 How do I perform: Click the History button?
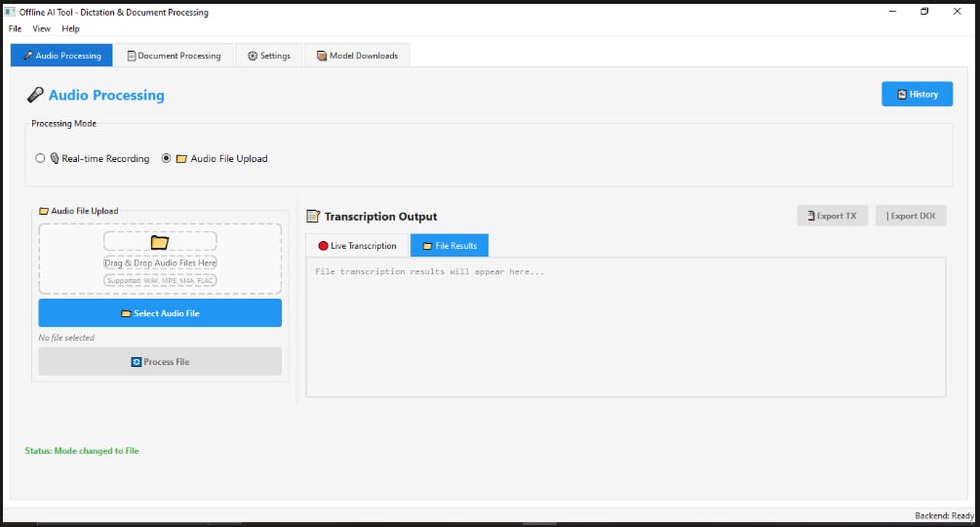coord(917,95)
